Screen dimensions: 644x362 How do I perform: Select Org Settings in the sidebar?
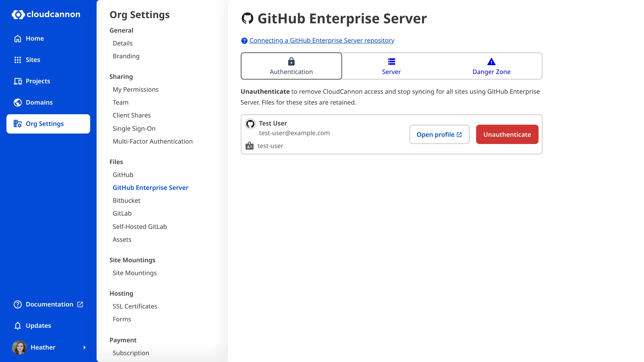[48, 124]
